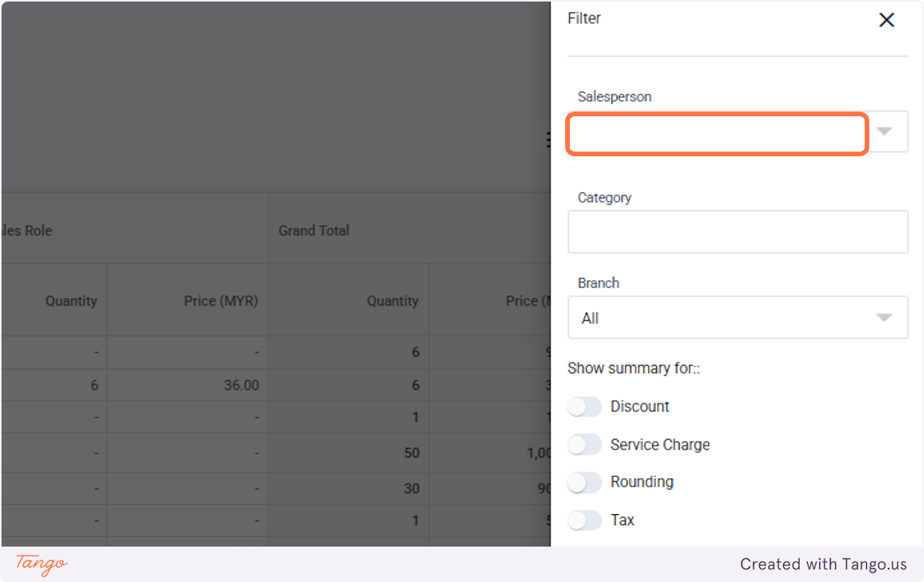Switch on the Rounding toggle

584,482
